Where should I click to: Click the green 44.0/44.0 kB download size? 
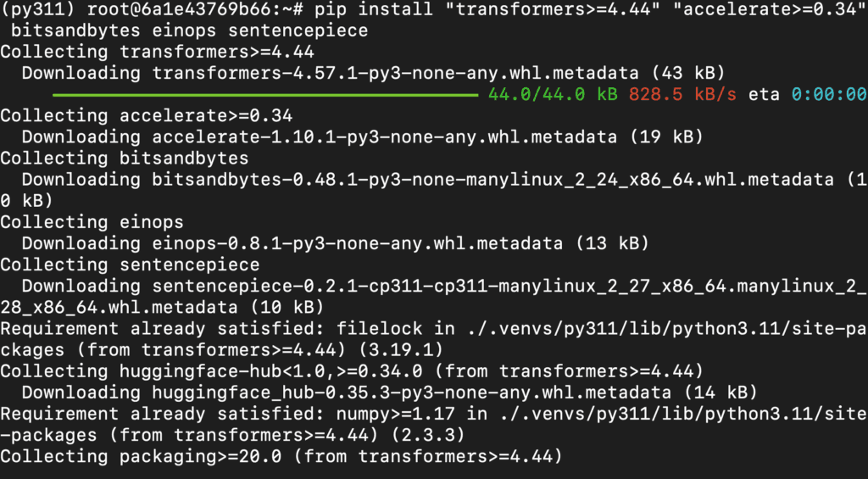coord(552,94)
